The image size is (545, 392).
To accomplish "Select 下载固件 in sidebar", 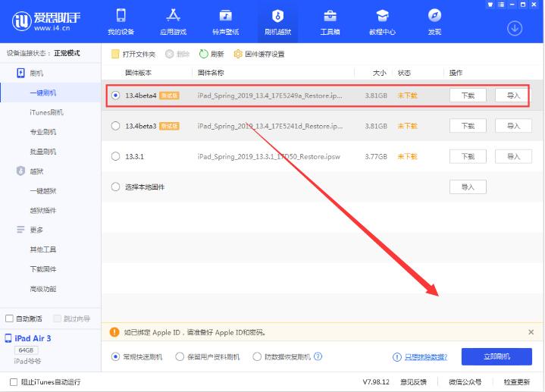I will click(43, 269).
